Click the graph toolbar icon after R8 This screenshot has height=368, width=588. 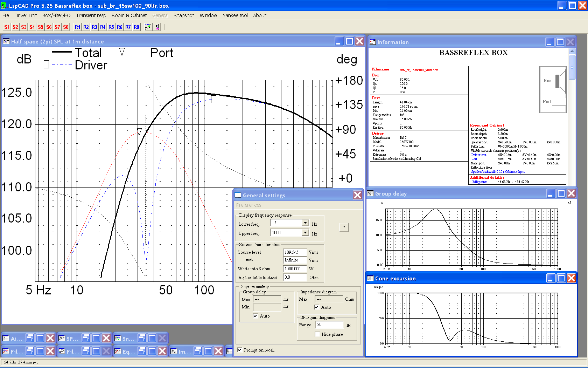148,27
